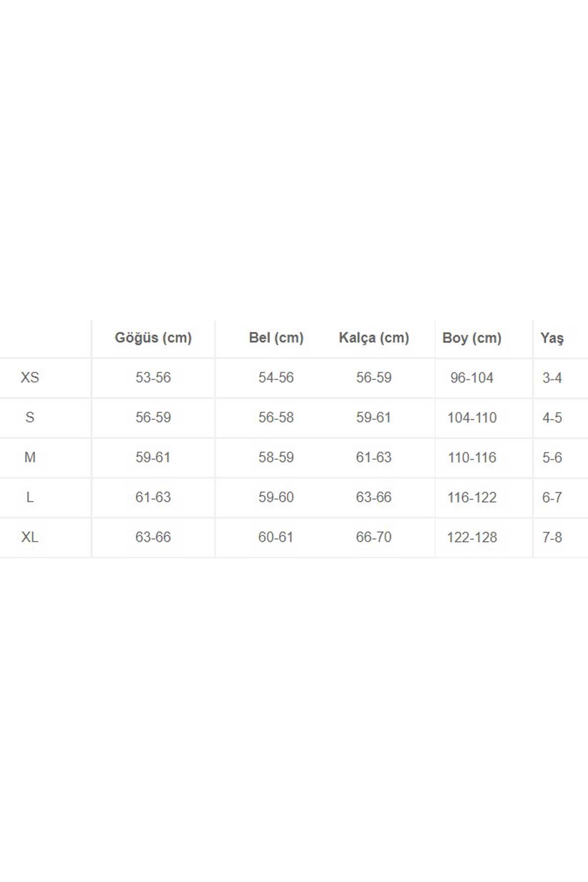
Task: Select the L size row label
Action: [29, 497]
